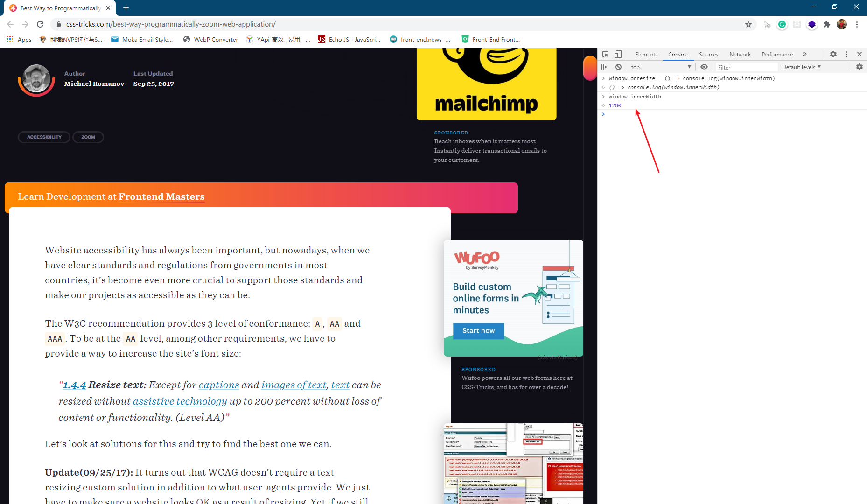Open the React Developer Tools extension icon
This screenshot has height=504, width=867.
[x=797, y=24]
